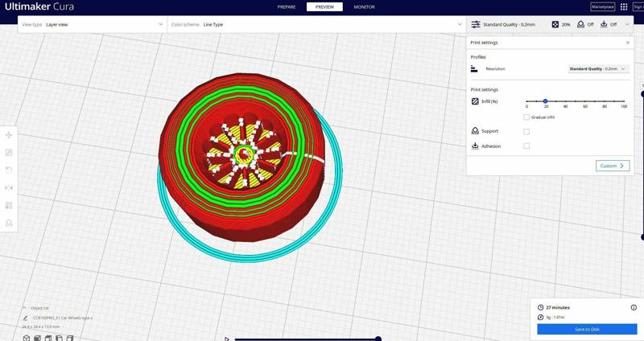Collapse the print settings summary chevron
This screenshot has width=644, height=341.
[627, 25]
